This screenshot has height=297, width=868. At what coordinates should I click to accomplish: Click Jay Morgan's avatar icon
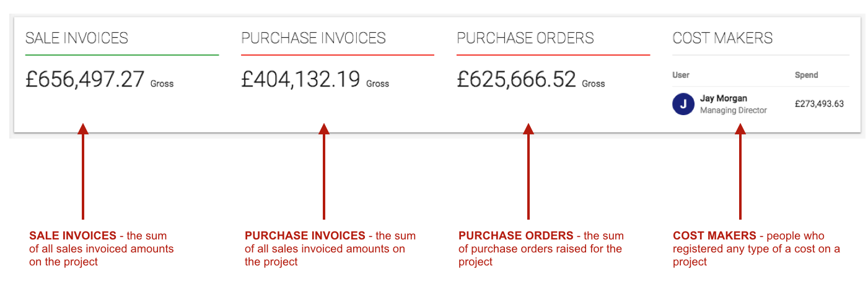tap(683, 105)
